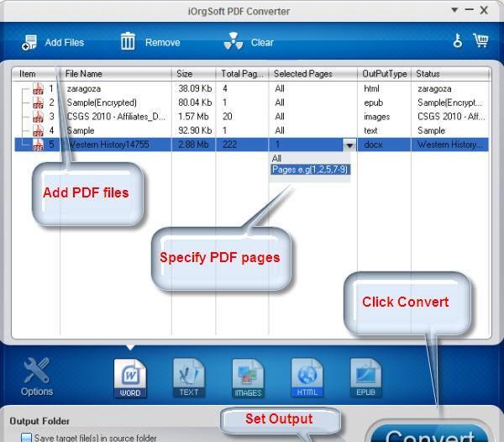The height and width of the screenshot is (442, 504).
Task: Click the Total Pag... column header
Action: point(243,74)
